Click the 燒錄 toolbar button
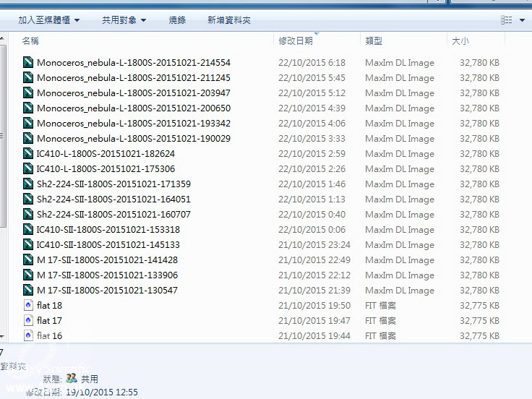The width and height of the screenshot is (532, 399). point(177,20)
